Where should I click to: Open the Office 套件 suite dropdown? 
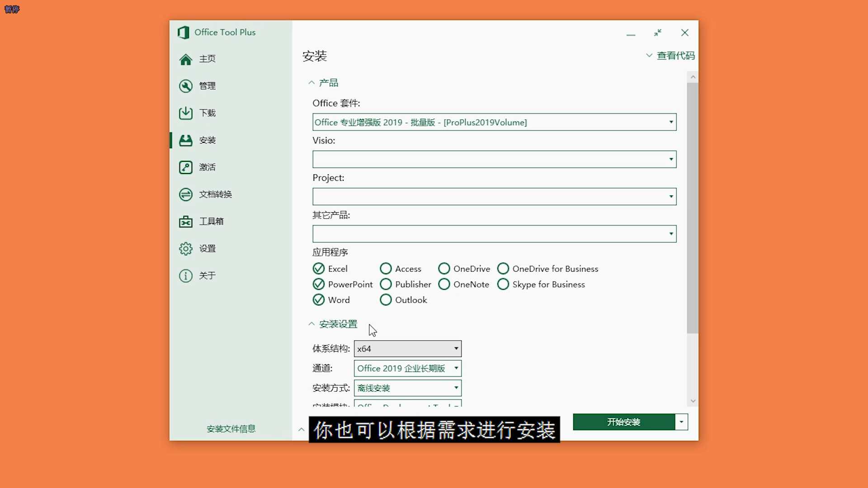pyautogui.click(x=495, y=122)
